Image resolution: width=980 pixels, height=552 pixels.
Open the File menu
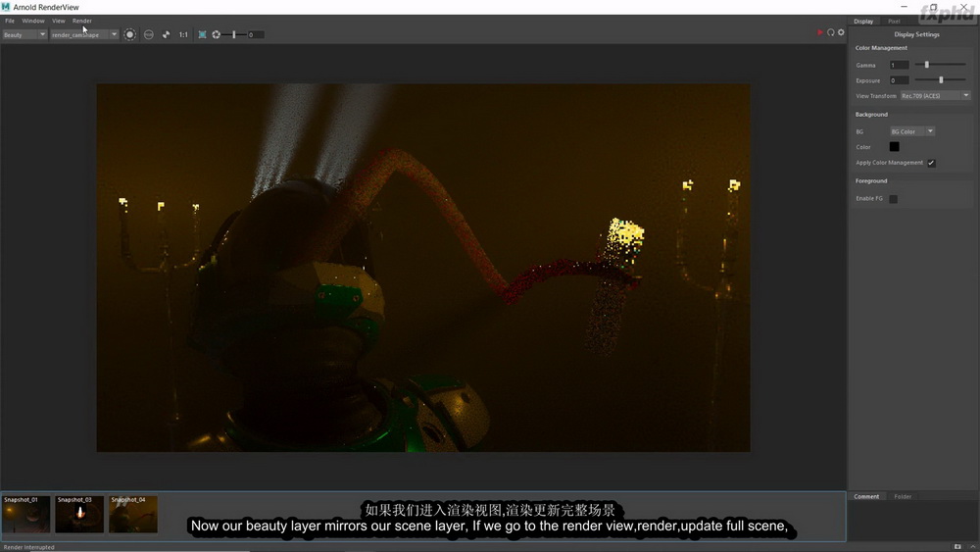pos(10,21)
